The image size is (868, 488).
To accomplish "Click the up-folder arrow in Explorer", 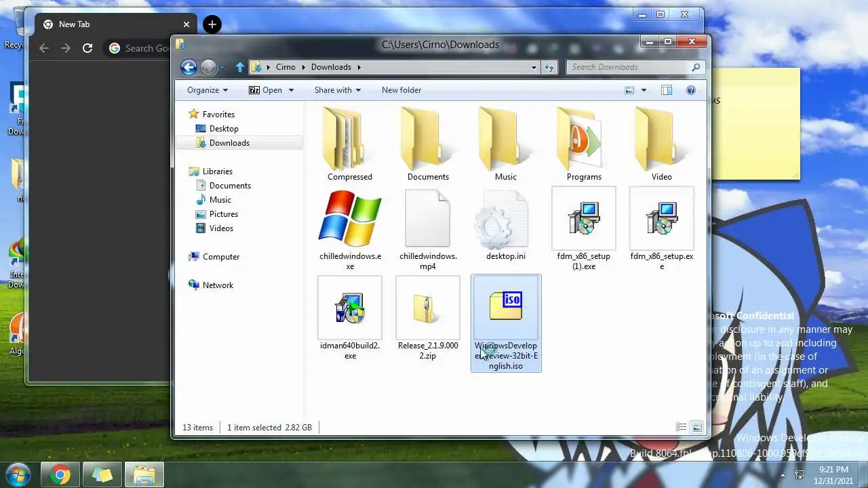I will 239,67.
